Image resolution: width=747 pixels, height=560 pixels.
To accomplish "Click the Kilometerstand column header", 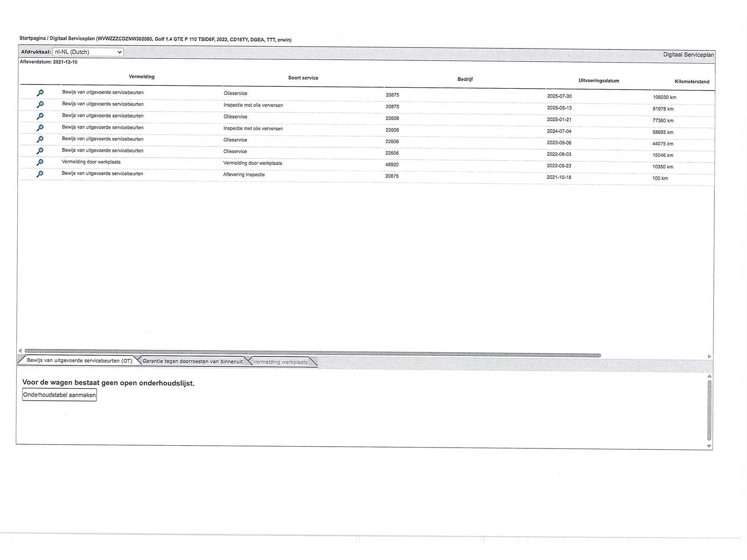I will tap(691, 82).
